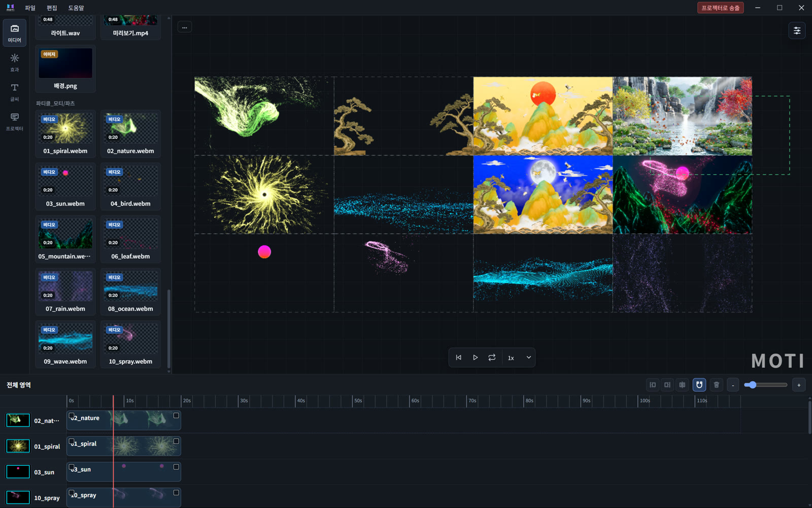Click the 프로젝터로 송출 button

(720, 8)
